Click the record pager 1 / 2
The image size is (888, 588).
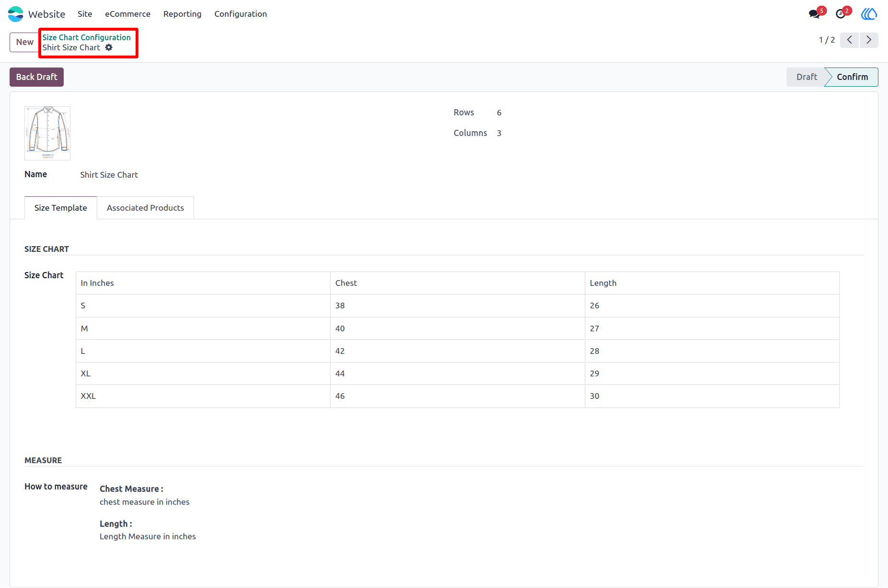pyautogui.click(x=827, y=40)
